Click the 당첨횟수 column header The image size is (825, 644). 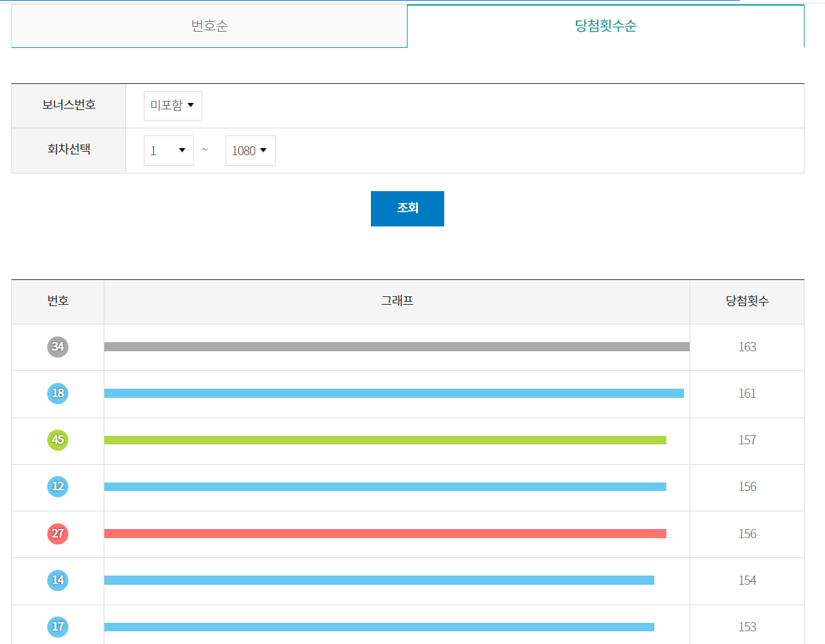click(x=747, y=300)
